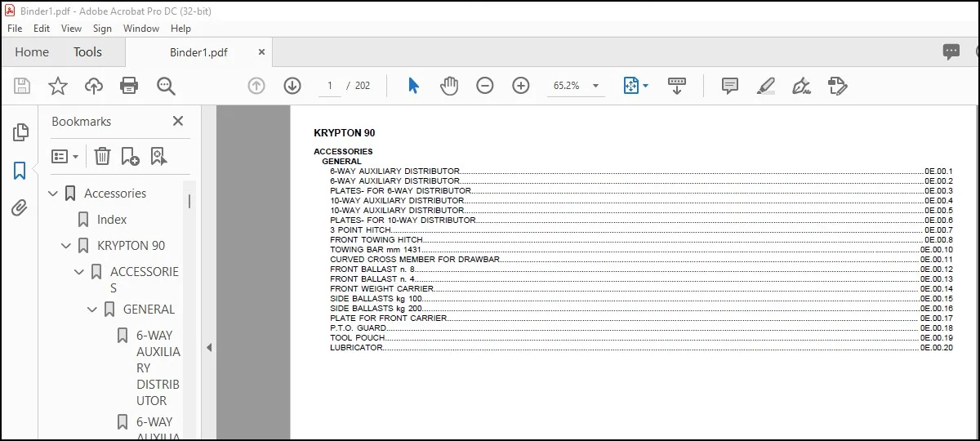Open the find text search tool
This screenshot has height=441, width=980.
[167, 86]
